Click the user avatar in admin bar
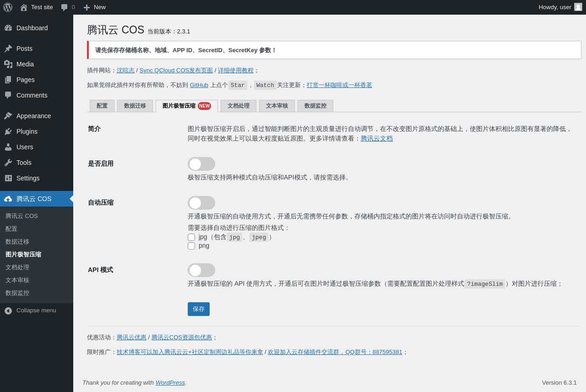Screen dimensions: 586x392 point(578,7)
